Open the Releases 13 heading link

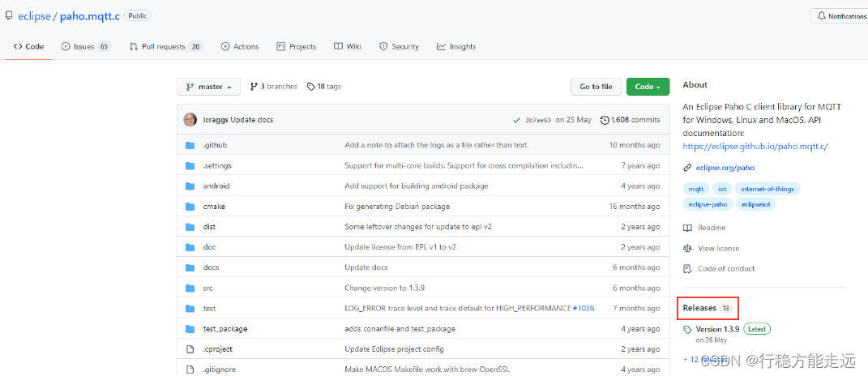pyautogui.click(x=708, y=308)
